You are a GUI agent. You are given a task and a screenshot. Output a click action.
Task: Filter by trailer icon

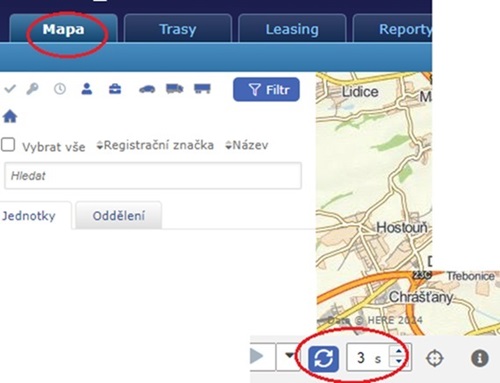(202, 89)
